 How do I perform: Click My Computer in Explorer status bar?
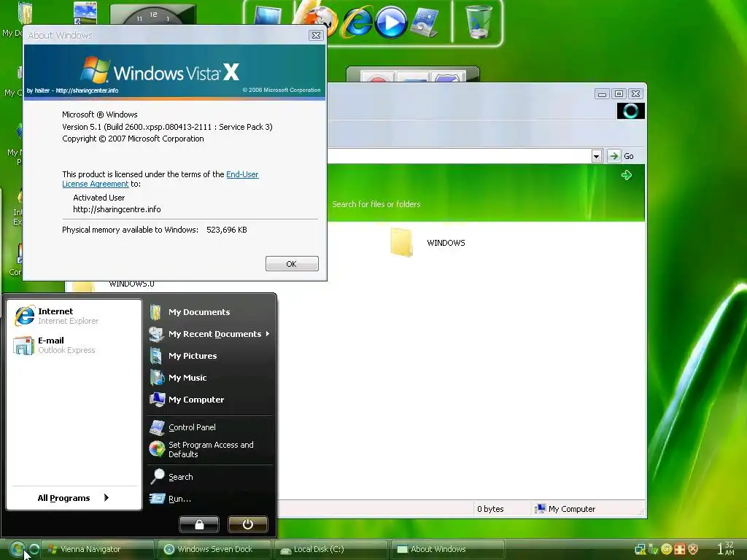click(565, 508)
